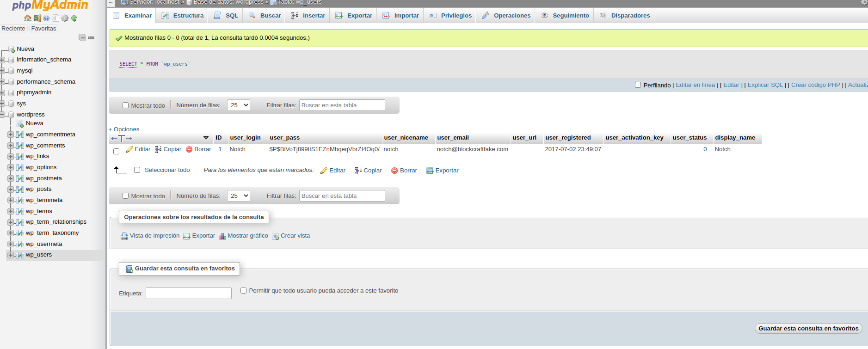Screen dimensions: 868x349
Task: Open the Importar tab
Action: tap(400, 16)
